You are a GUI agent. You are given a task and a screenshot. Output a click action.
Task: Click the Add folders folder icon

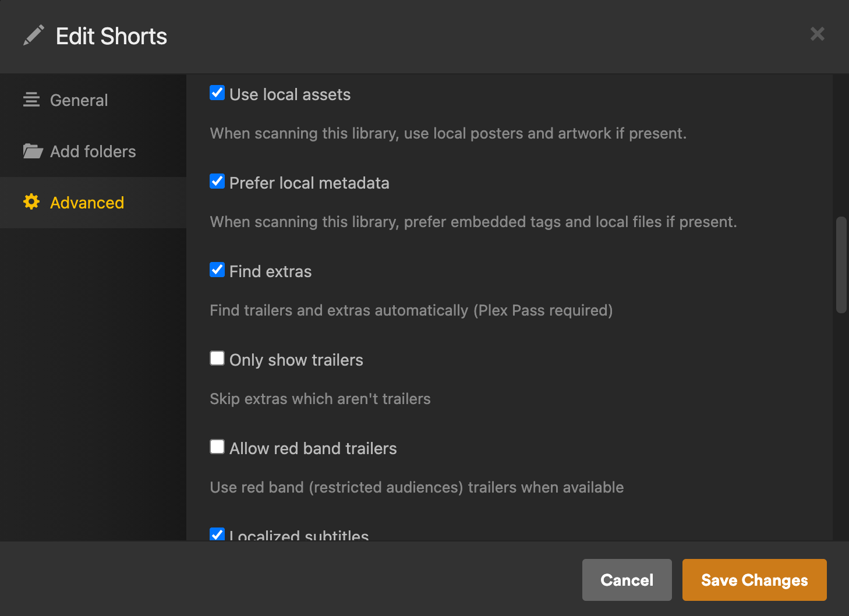[33, 151]
